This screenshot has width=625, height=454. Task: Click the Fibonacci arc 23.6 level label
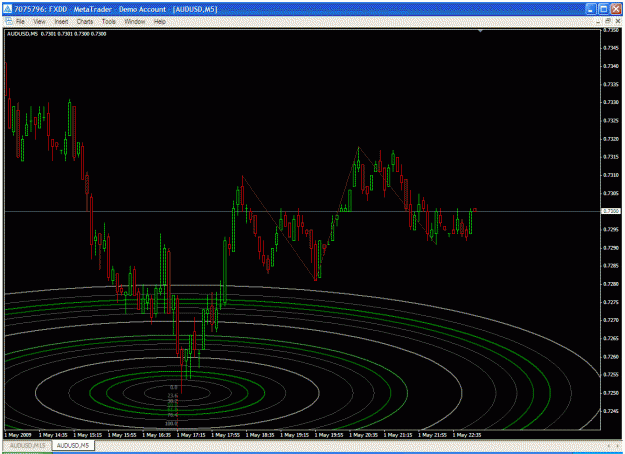coord(173,396)
